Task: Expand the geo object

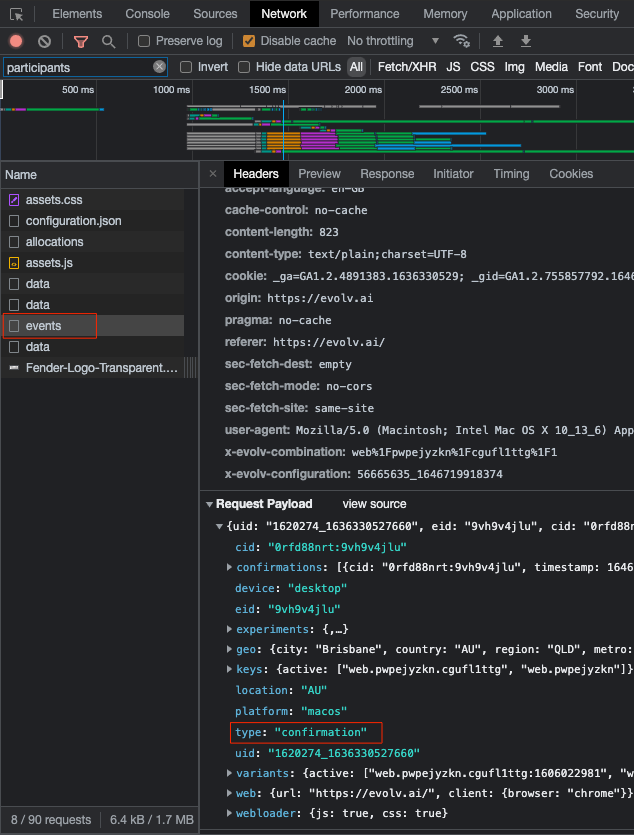Action: [229, 650]
